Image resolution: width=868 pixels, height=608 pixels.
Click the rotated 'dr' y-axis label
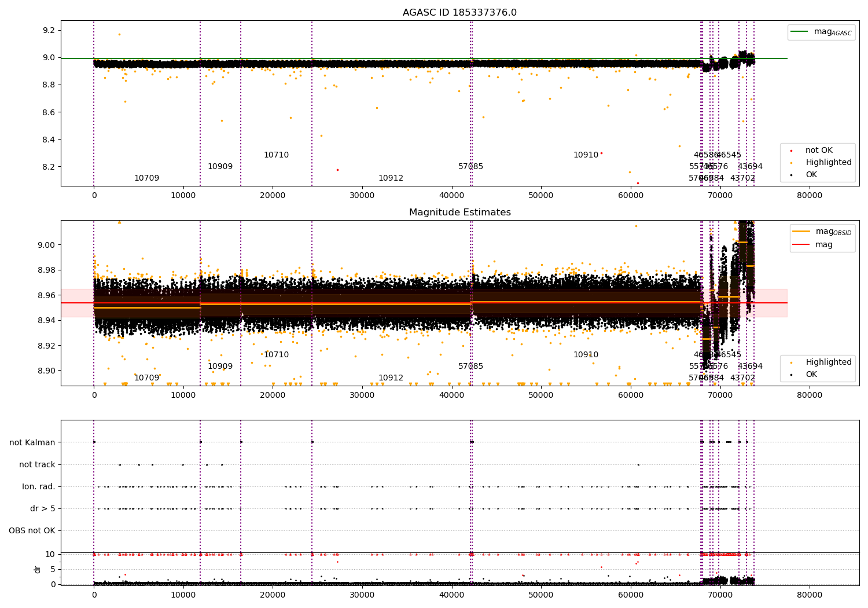pos(38,569)
